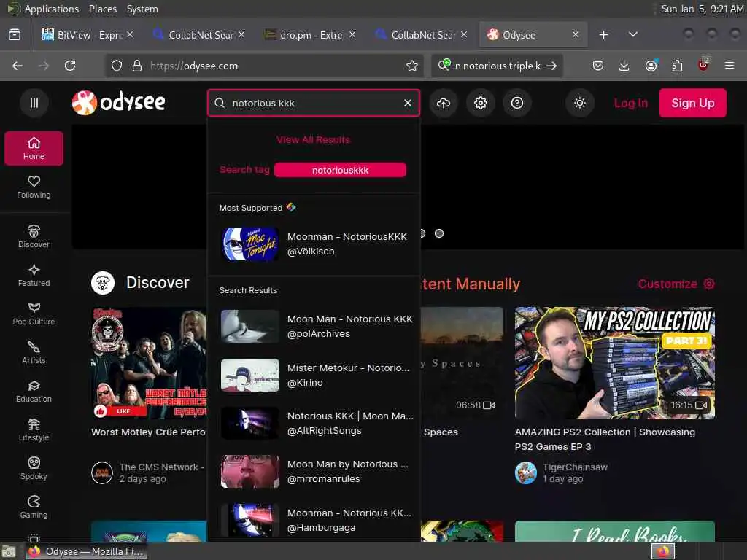Screen dimensions: 747x560
Task: Open Firefox downloads panel
Action: click(x=624, y=66)
